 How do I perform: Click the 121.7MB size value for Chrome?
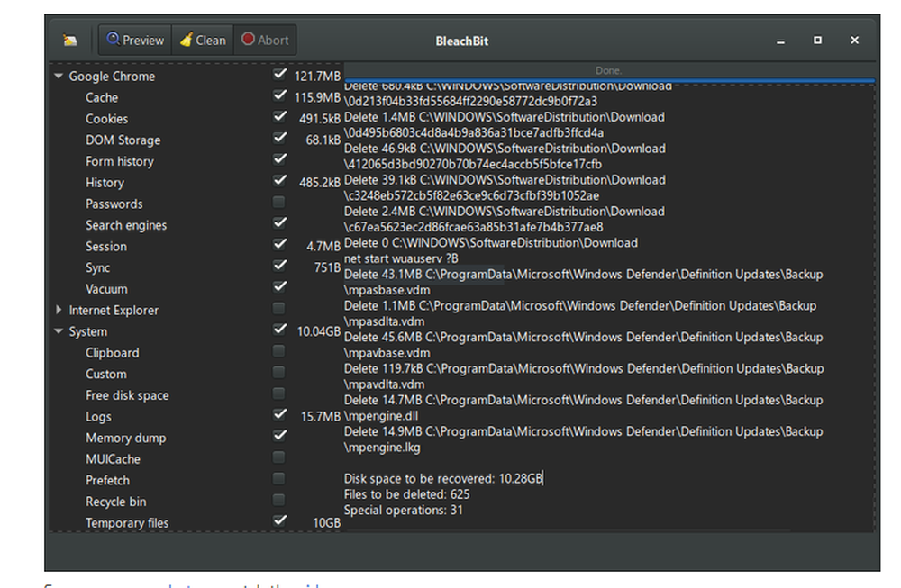(317, 77)
